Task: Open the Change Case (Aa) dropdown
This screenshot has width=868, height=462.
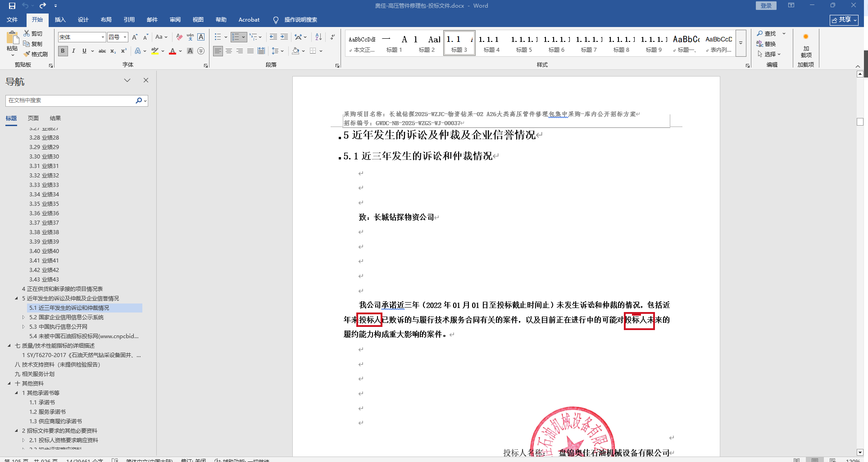Action: coord(161,37)
